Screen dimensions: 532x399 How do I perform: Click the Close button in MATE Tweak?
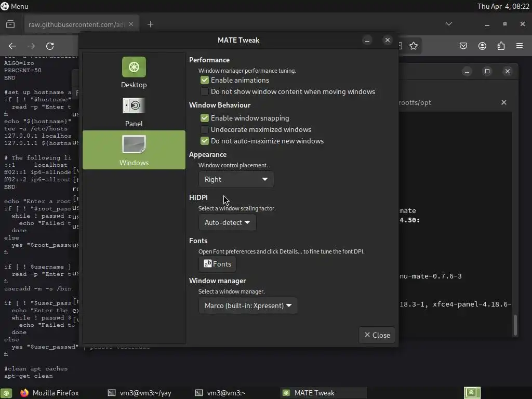coord(377,335)
